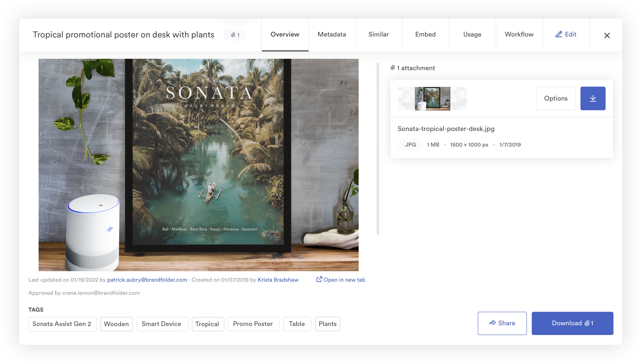The image size is (641, 364).
Task: Click the blue download arrow icon for the attachment
Action: coord(593,98)
